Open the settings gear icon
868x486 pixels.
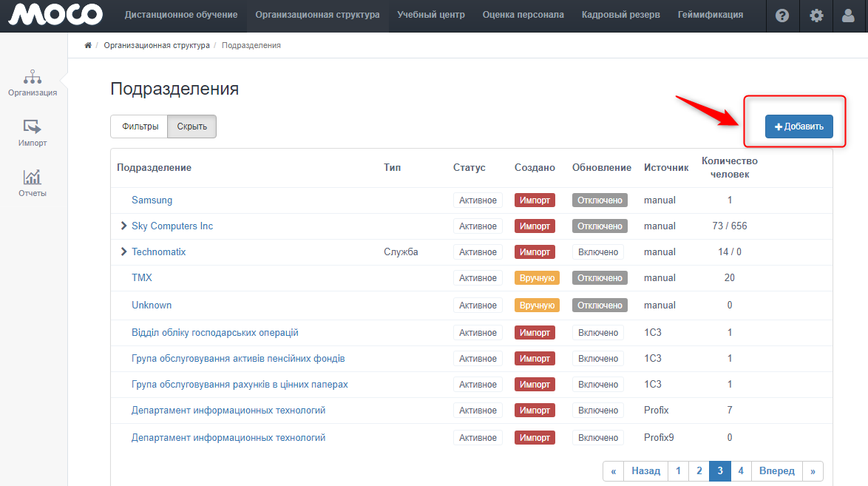[816, 16]
